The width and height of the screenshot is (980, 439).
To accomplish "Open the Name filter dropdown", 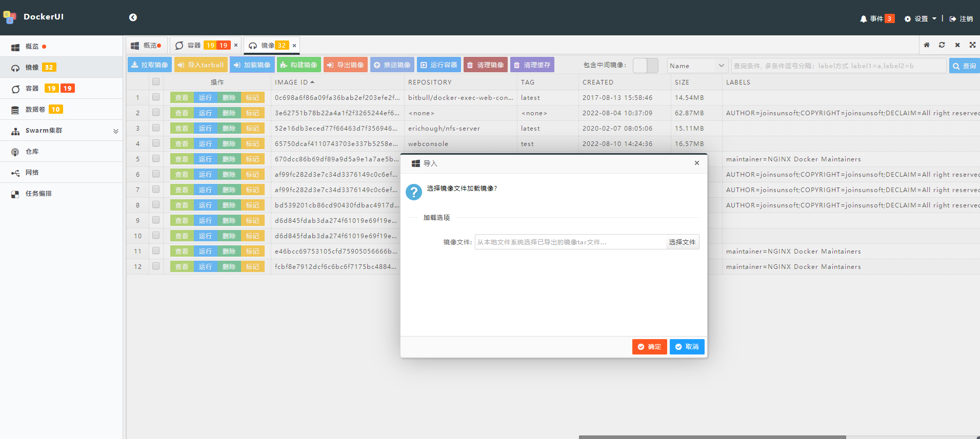I will [x=697, y=66].
